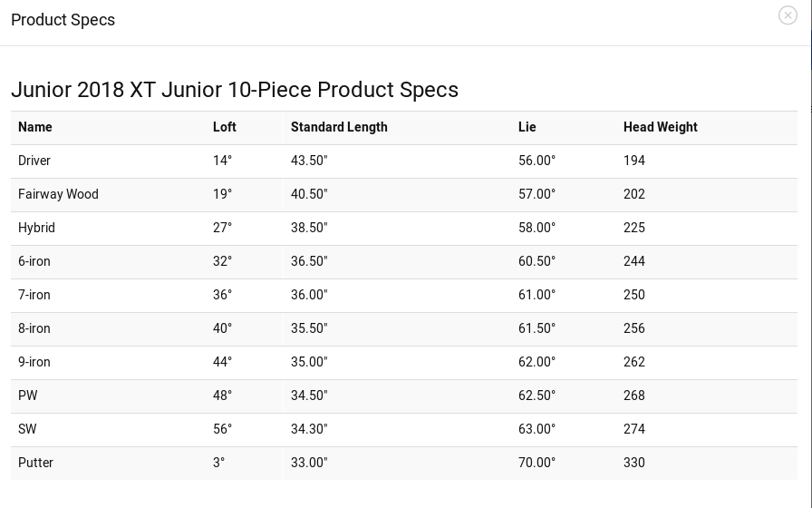Select the Standard Length column header

click(x=339, y=127)
